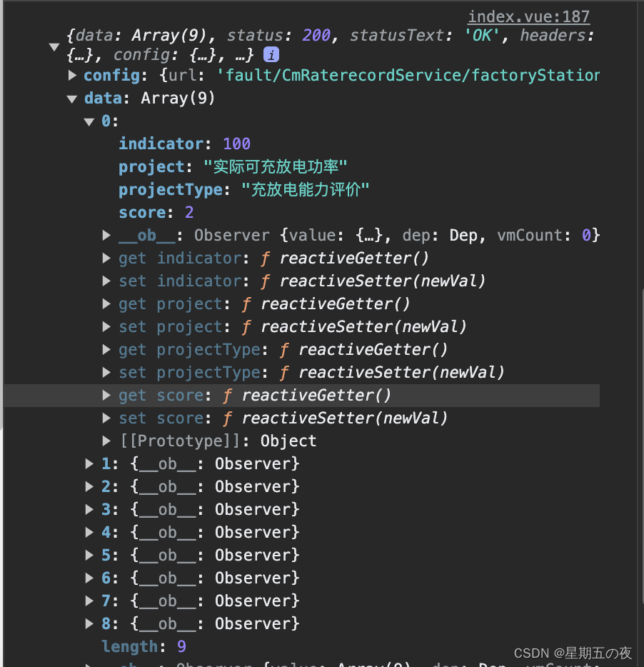Viewport: 644px width, 667px height.
Task: Open the index.vue:187 source link
Action: (x=528, y=16)
